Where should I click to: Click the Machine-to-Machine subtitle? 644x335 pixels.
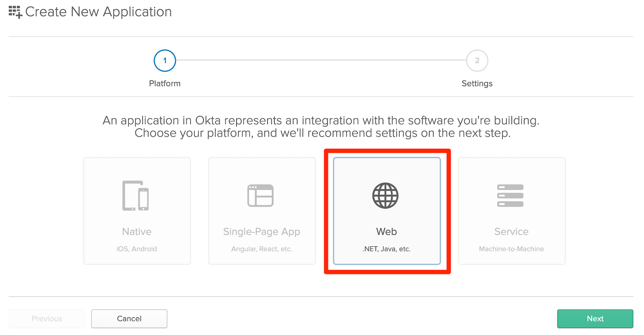tap(511, 249)
